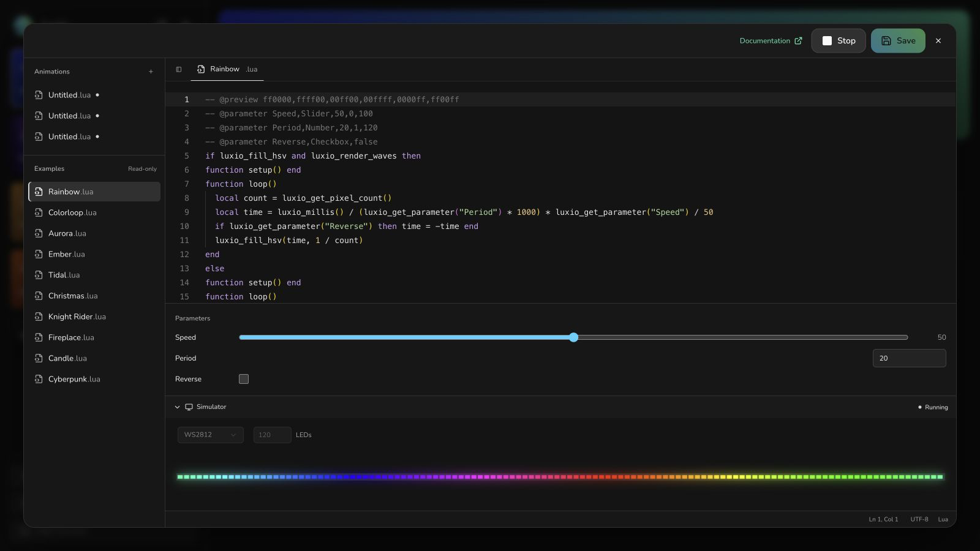980x551 pixels.
Task: Switch to the Rainbow.lua editor tab
Action: (x=227, y=69)
